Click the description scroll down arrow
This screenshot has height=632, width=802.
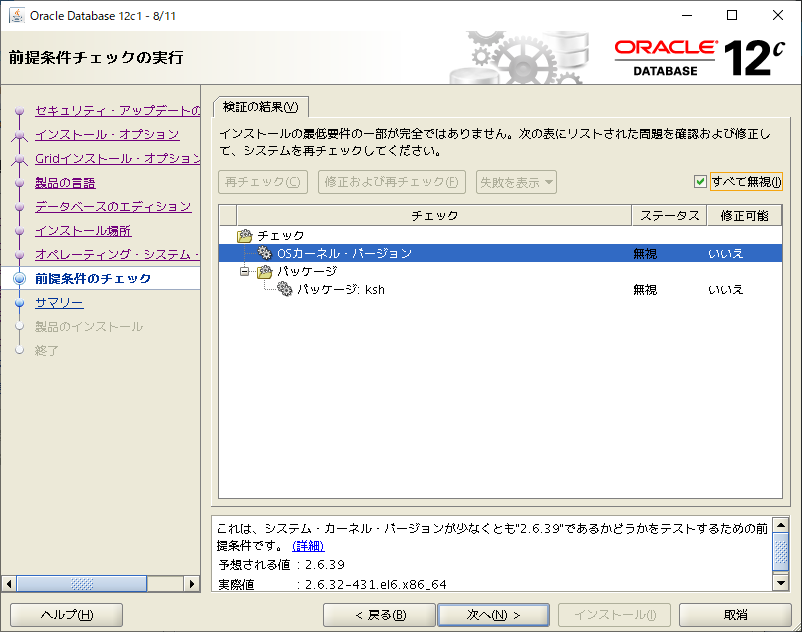pyautogui.click(x=781, y=582)
